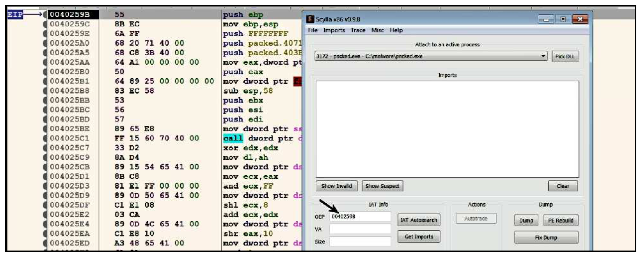Screen dimensions: 644x254
Task: Open the Trace menu in Scylla
Action: coord(358,30)
